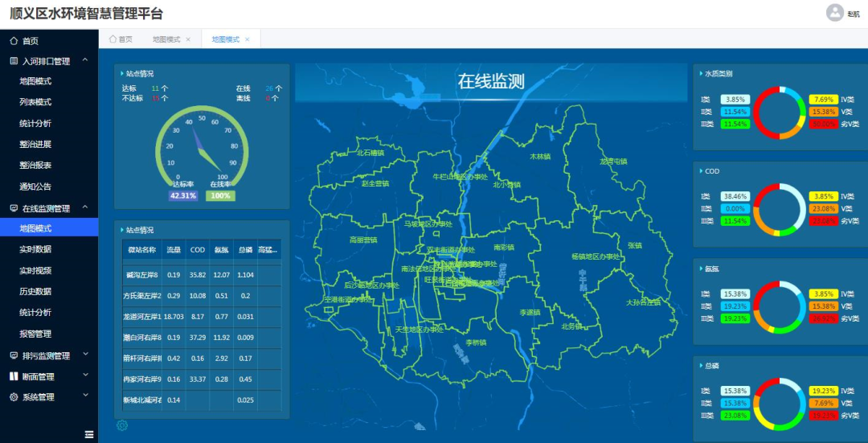Image resolution: width=868 pixels, height=443 pixels.
Task: Click the user avatar at top right
Action: pos(835,13)
